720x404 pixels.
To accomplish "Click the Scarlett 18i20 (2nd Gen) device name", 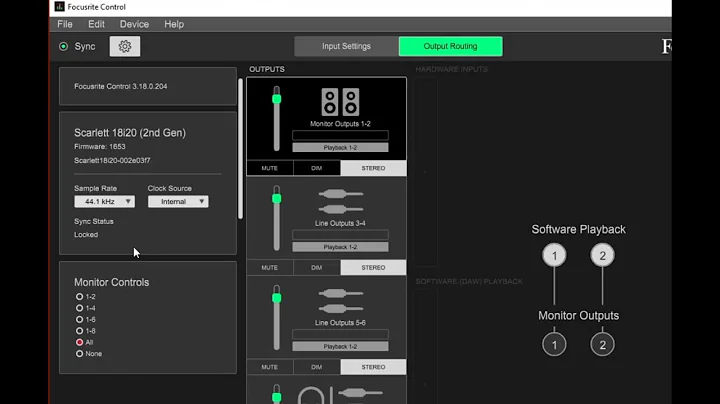I will pyautogui.click(x=130, y=133).
